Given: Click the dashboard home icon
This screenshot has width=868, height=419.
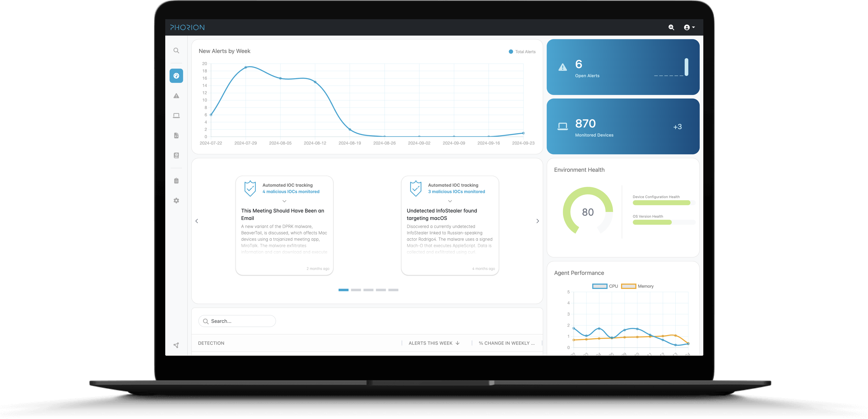Looking at the screenshot, I should click(x=175, y=75).
